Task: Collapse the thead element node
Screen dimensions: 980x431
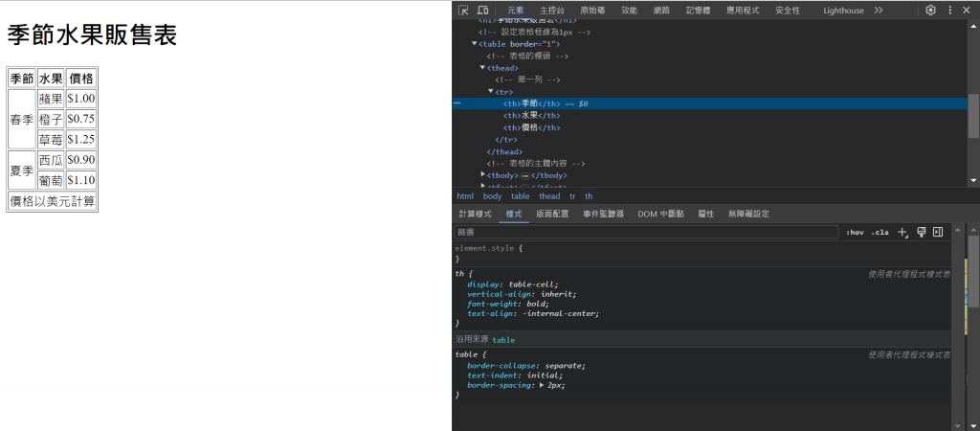Action: click(x=482, y=68)
